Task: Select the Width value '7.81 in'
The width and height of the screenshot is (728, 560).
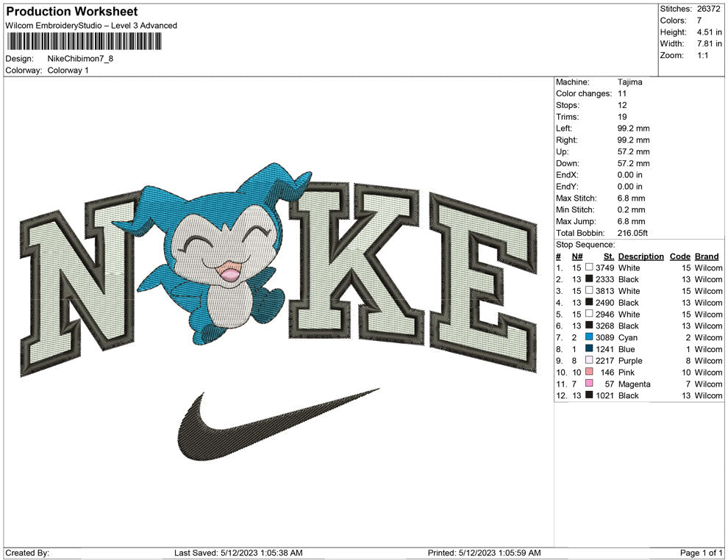Action: (x=709, y=43)
